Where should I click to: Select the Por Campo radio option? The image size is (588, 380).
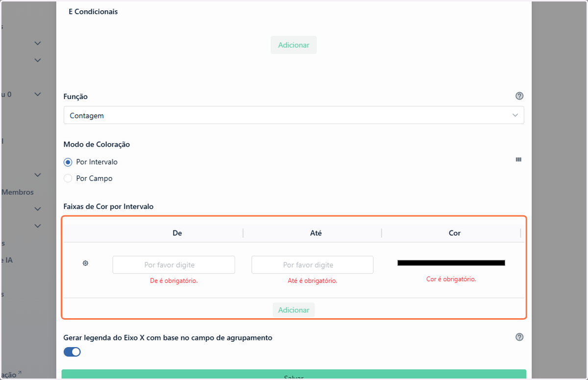tap(68, 178)
